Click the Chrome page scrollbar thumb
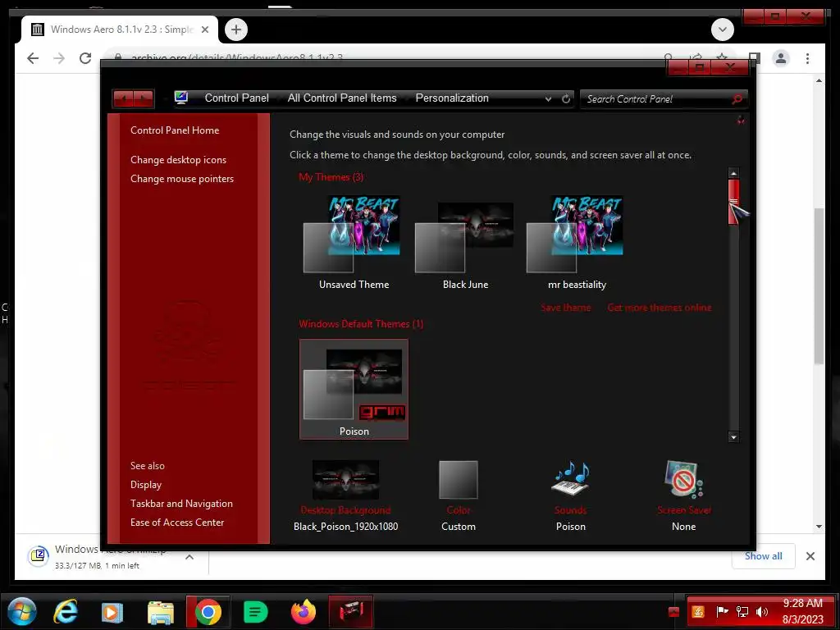840x630 pixels. click(x=819, y=286)
